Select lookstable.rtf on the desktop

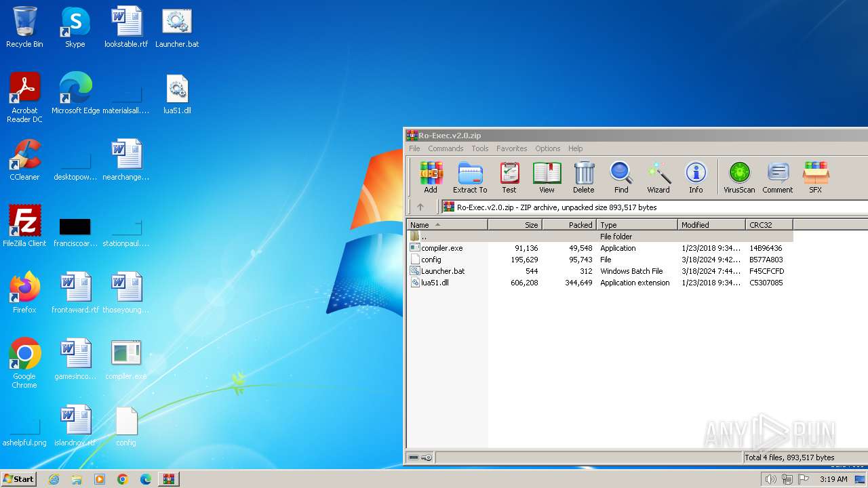[x=126, y=27]
